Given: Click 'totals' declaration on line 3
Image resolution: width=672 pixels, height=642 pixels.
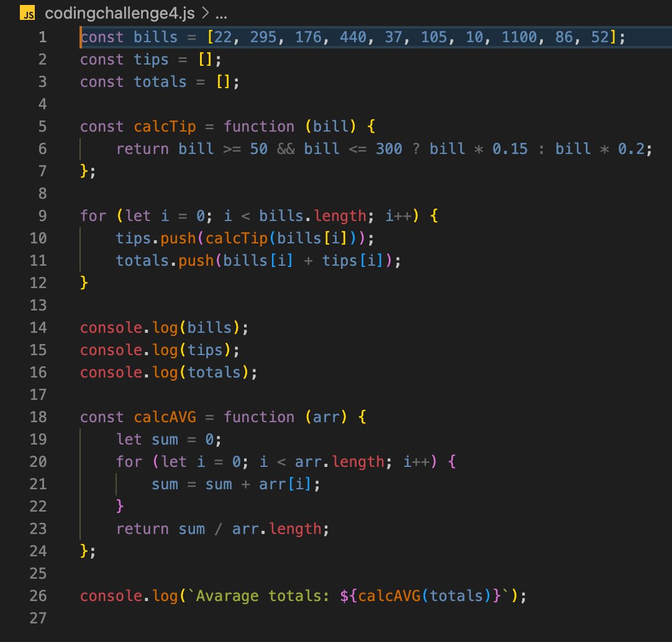Looking at the screenshot, I should click(160, 82).
